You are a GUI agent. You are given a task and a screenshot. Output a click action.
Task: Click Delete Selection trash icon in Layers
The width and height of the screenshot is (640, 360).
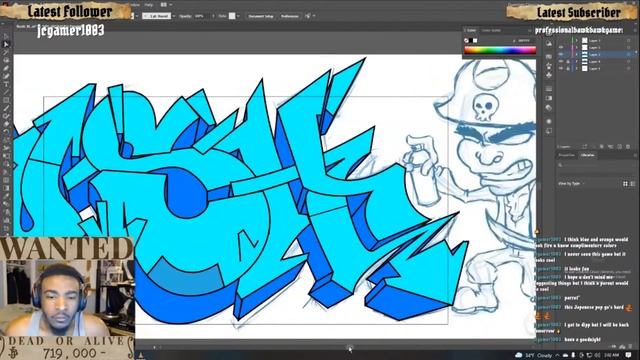628,147
